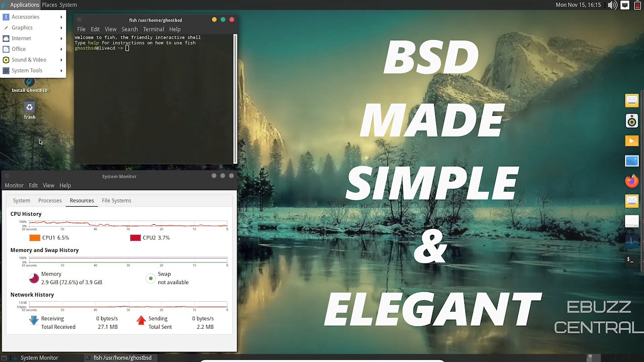
Task: Open the Terminal menu in fish window
Action: 153,29
